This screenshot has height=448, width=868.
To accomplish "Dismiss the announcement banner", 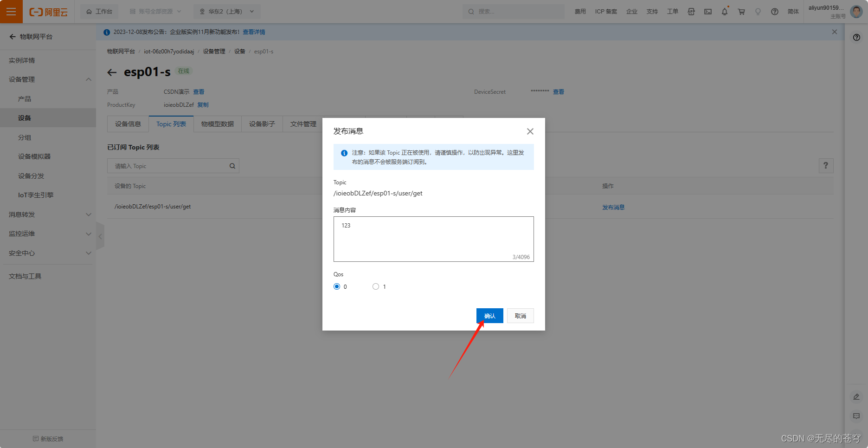I will pos(835,32).
